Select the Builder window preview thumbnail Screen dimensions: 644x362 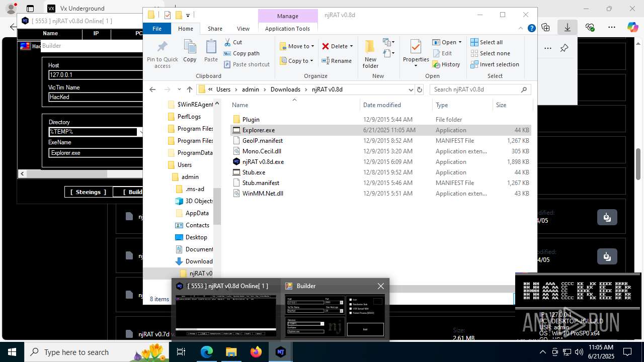[335, 315]
